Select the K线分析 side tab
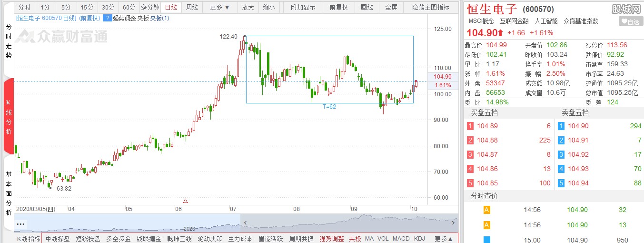Screen dimensions: 644x243 [x=9, y=117]
